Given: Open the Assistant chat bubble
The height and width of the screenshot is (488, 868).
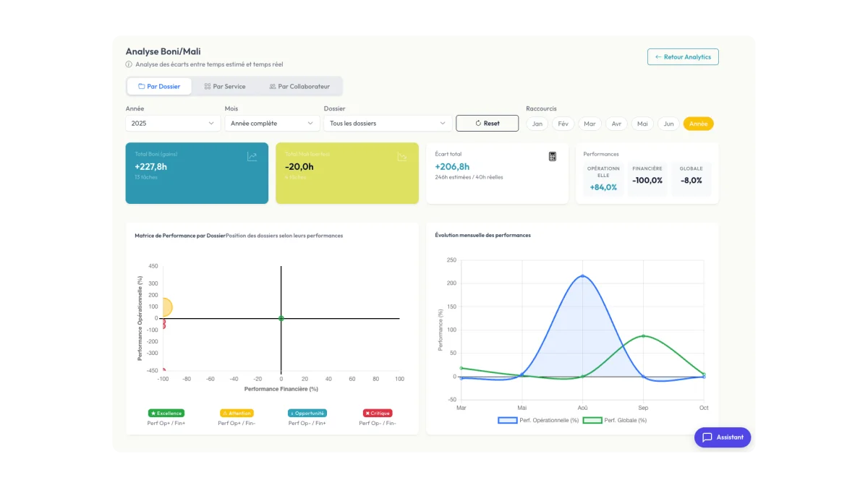Looking at the screenshot, I should (x=723, y=437).
